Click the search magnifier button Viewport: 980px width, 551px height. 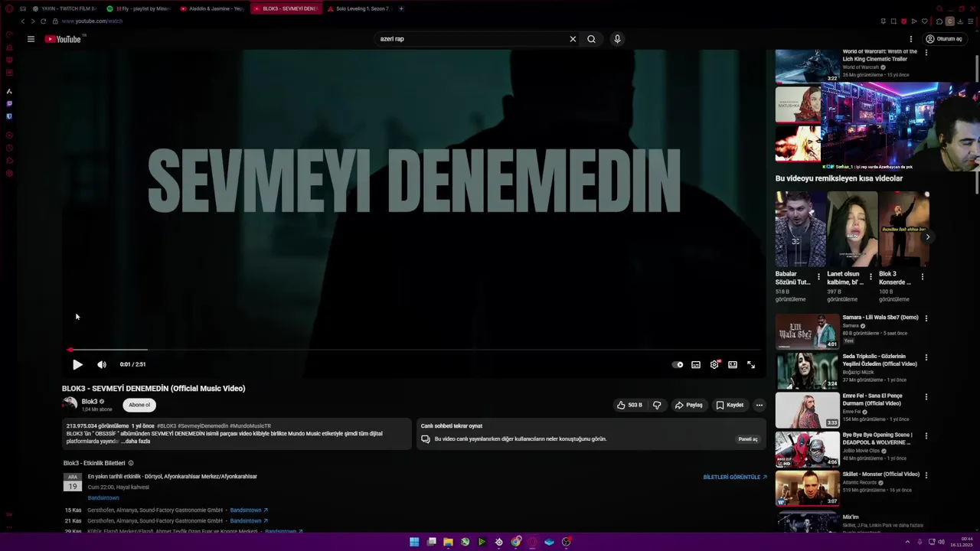(x=591, y=39)
